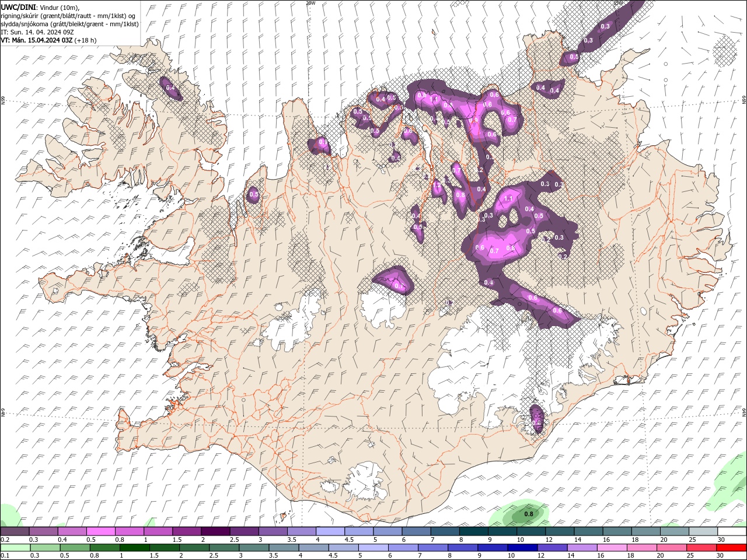Viewport: 747px width, 560px height.
Task: Click the lower legend swatch between 3 and 3.5
Action: 253,548
